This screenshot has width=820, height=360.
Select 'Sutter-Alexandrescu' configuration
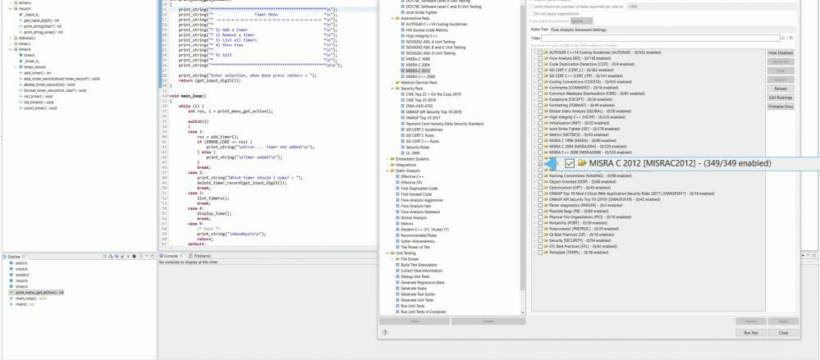point(418,241)
